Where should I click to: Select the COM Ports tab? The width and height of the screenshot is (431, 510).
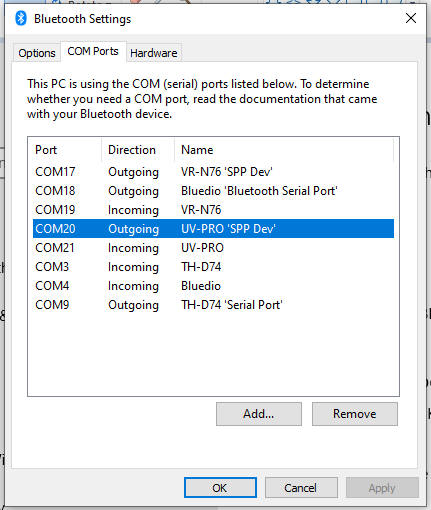pyautogui.click(x=93, y=51)
